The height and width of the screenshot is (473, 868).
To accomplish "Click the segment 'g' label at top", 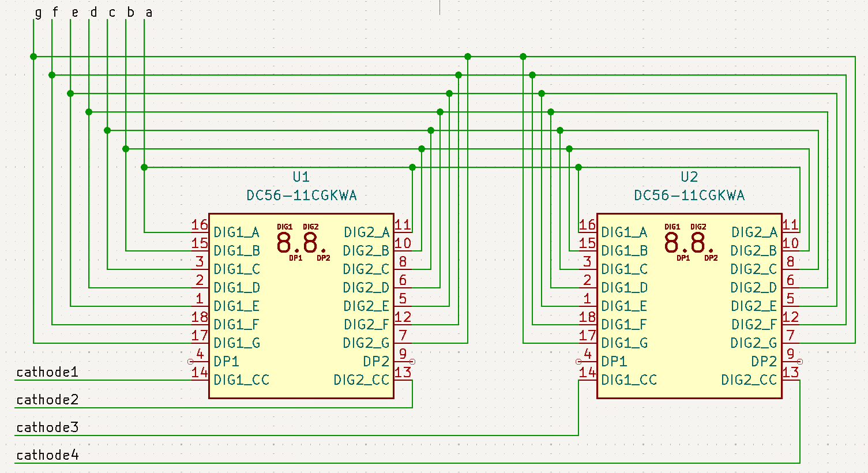I will point(38,12).
